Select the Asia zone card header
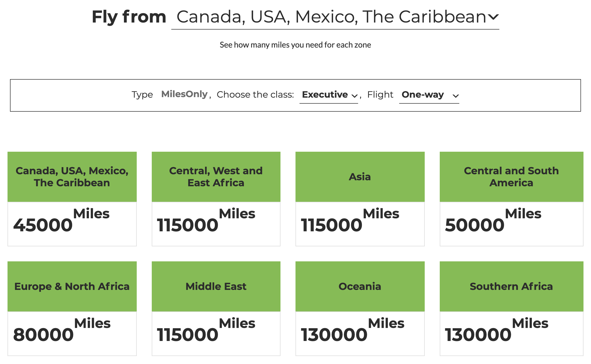The height and width of the screenshot is (364, 591). click(360, 177)
